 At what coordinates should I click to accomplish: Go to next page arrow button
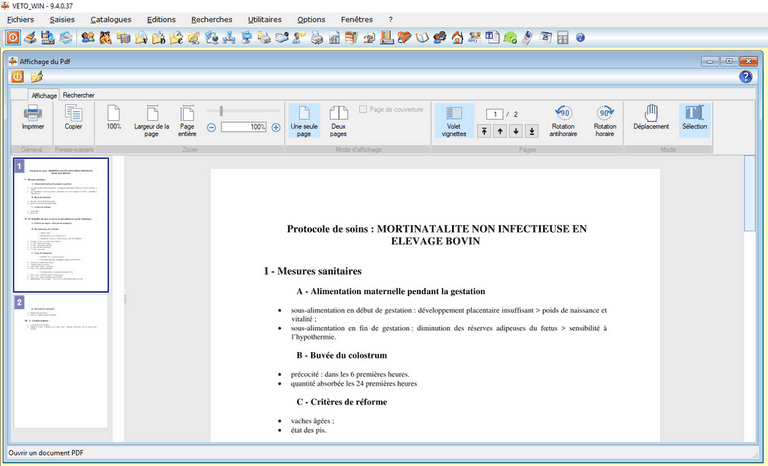[x=516, y=131]
